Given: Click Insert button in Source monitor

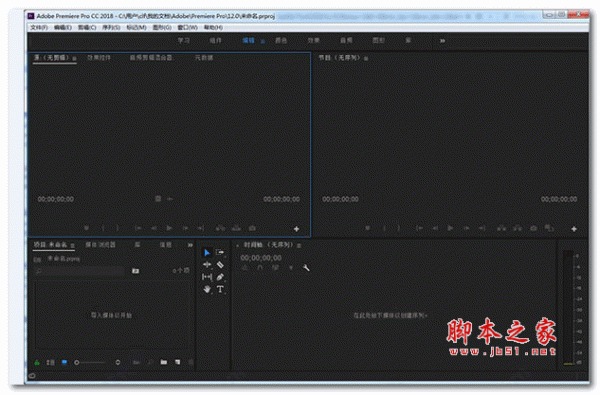Looking at the screenshot, I should [x=220, y=228].
